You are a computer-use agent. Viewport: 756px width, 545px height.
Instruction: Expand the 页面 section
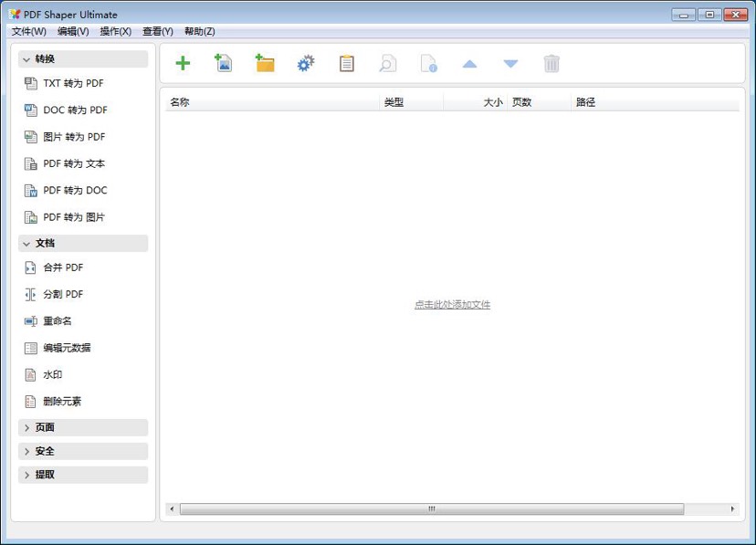click(83, 427)
